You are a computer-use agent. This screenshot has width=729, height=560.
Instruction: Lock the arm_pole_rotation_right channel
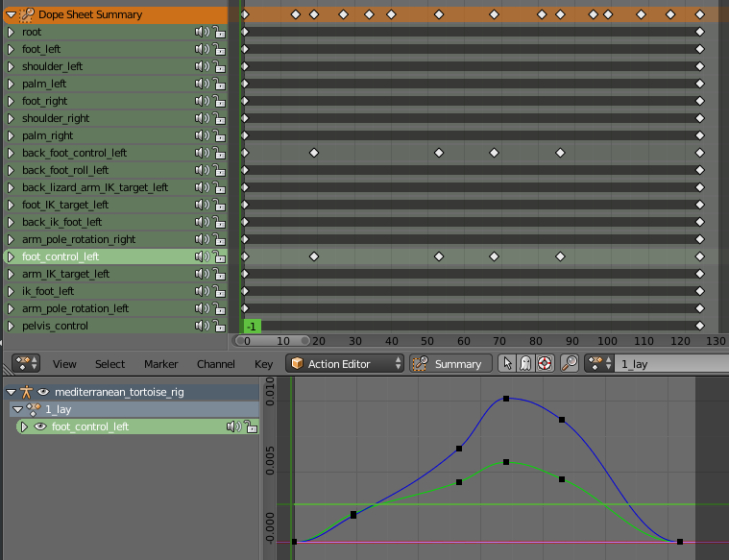click(219, 239)
